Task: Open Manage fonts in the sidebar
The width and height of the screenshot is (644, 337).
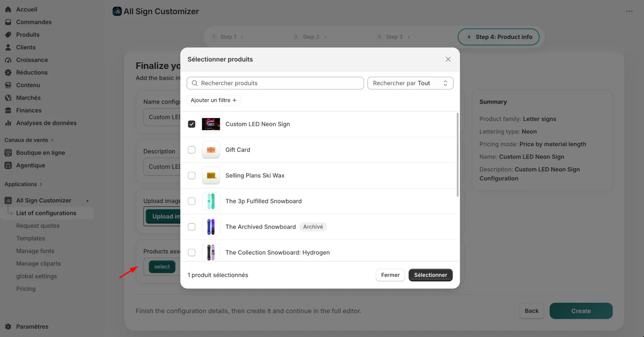Action: pos(35,251)
